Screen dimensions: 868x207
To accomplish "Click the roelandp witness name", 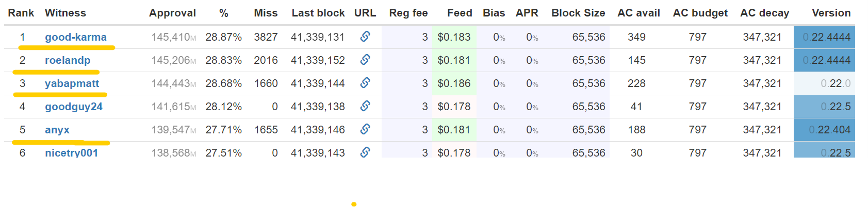I will click(x=68, y=60).
